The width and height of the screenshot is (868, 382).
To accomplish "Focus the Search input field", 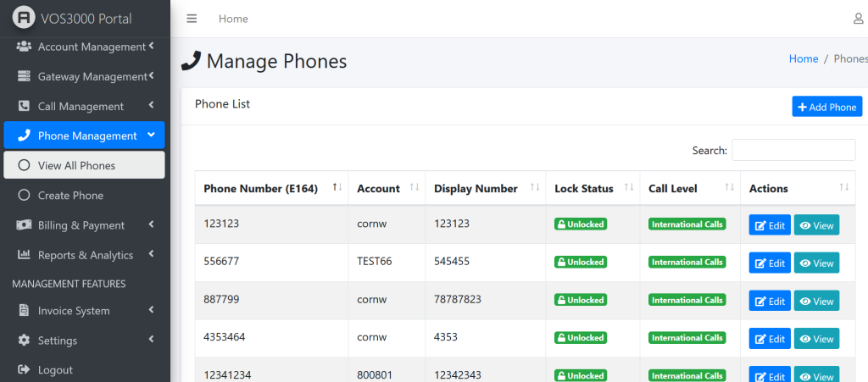I will click(x=793, y=150).
